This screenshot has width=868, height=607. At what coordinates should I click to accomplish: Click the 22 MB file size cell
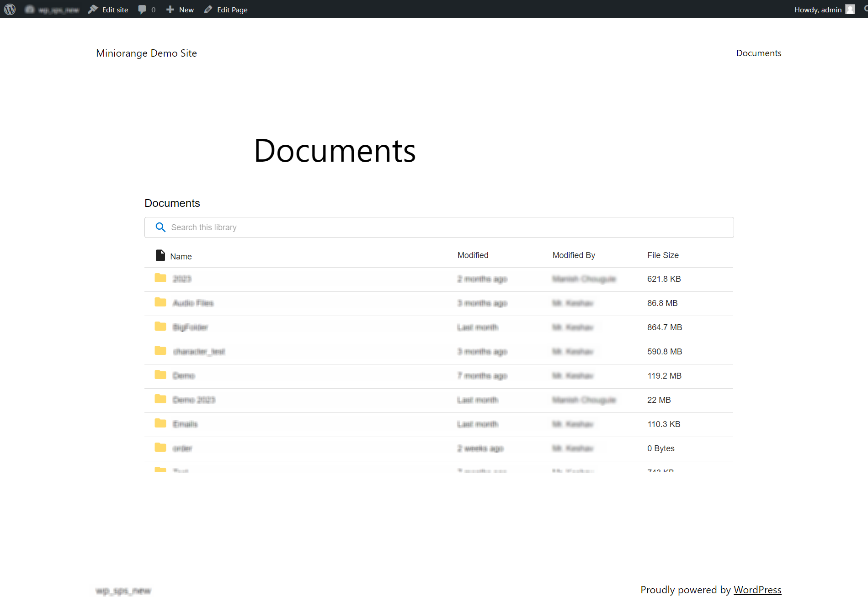[659, 400]
